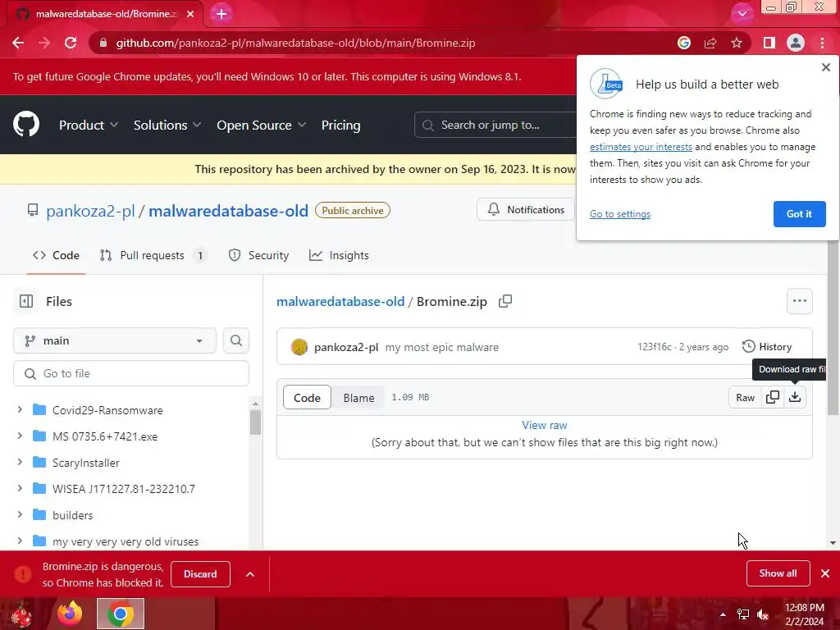Click the malwaredatabase-old breadcrumb link
The image size is (840, 630).
340,301
